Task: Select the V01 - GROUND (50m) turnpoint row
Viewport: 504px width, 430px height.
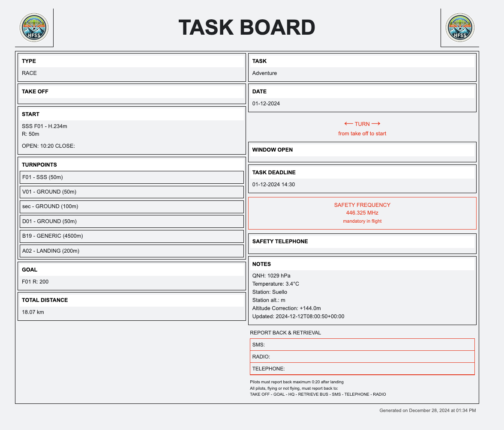Action: [132, 192]
